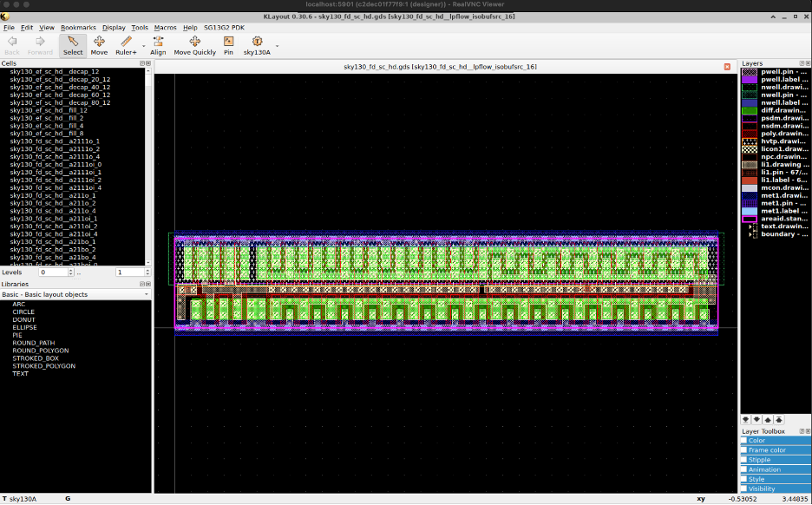Image resolution: width=812 pixels, height=505 pixels.
Task: Expand the text.drawing layer group
Action: pos(750,226)
